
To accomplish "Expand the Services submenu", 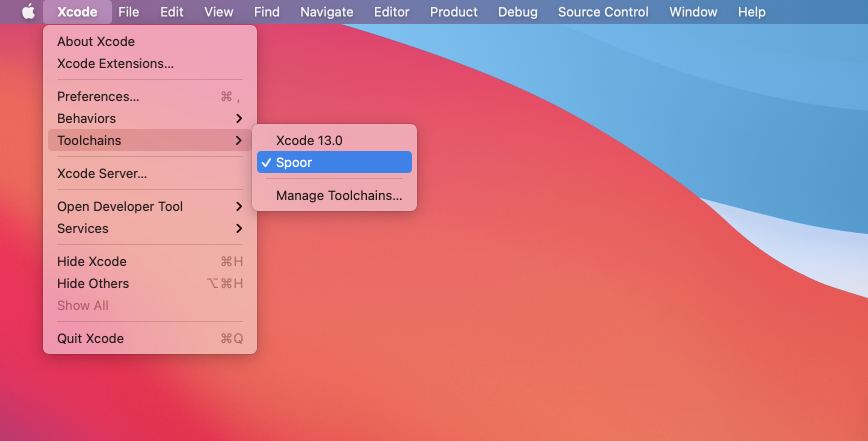I will pos(150,228).
